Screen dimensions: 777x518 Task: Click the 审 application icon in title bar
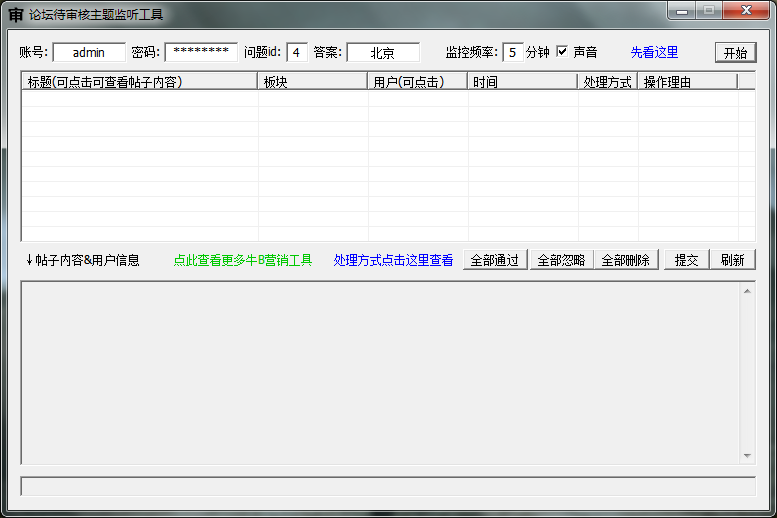pos(16,15)
